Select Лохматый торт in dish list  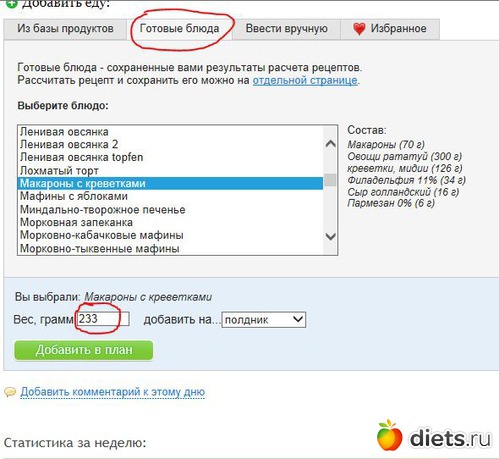pos(170,170)
